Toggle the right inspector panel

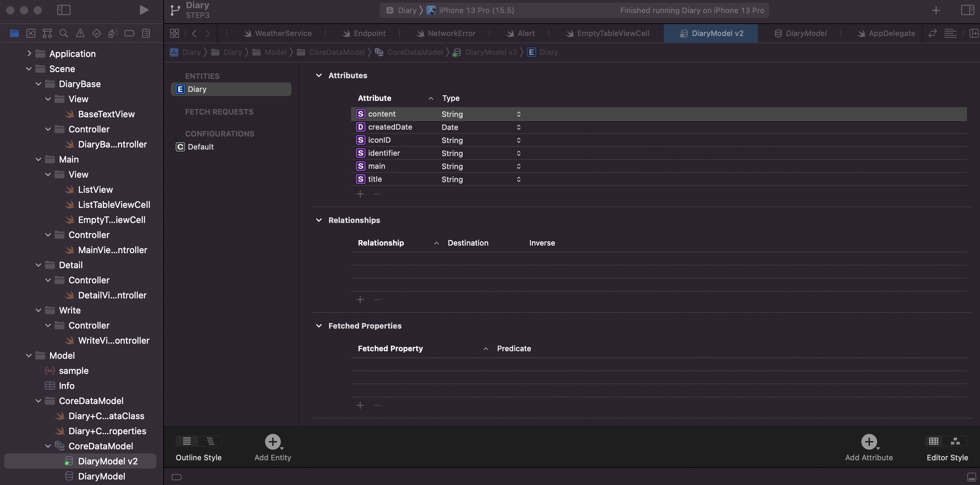pyautogui.click(x=967, y=10)
